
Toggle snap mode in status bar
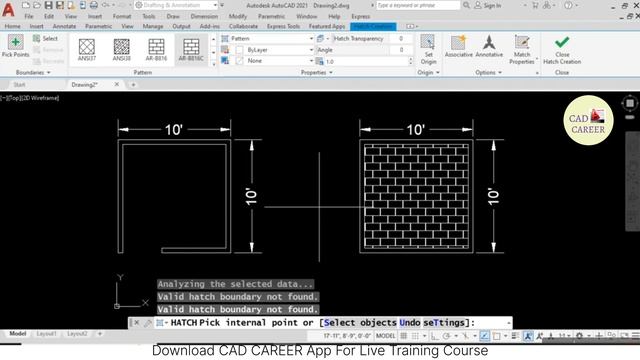pos(415,336)
